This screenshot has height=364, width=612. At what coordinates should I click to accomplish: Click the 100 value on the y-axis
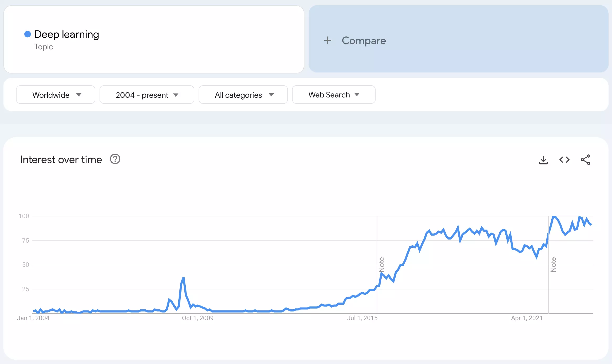(24, 216)
